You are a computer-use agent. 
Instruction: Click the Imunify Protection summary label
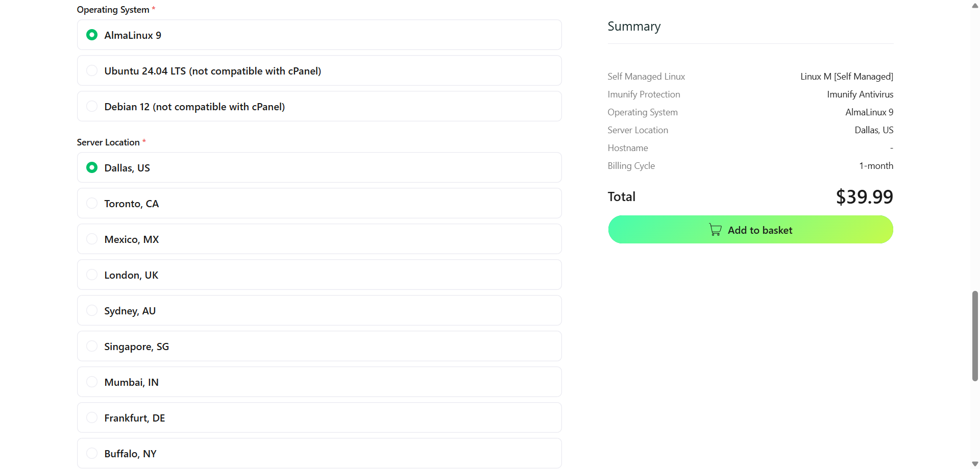pyautogui.click(x=644, y=94)
